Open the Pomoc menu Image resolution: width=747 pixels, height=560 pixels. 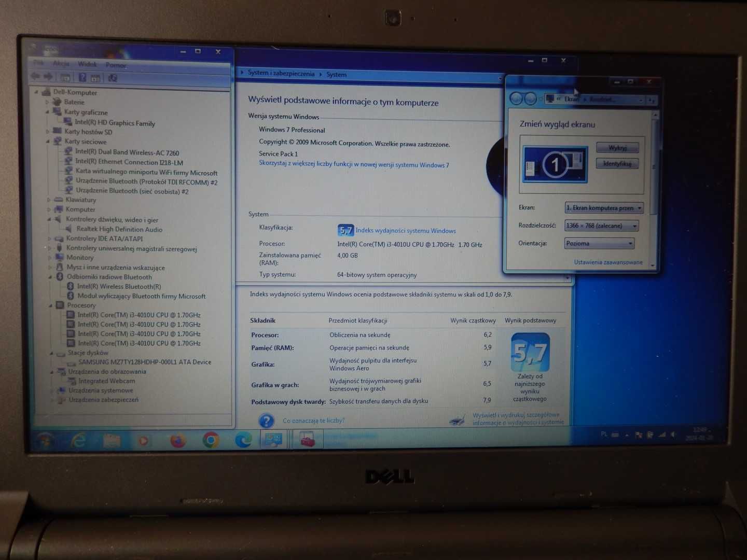(x=116, y=65)
